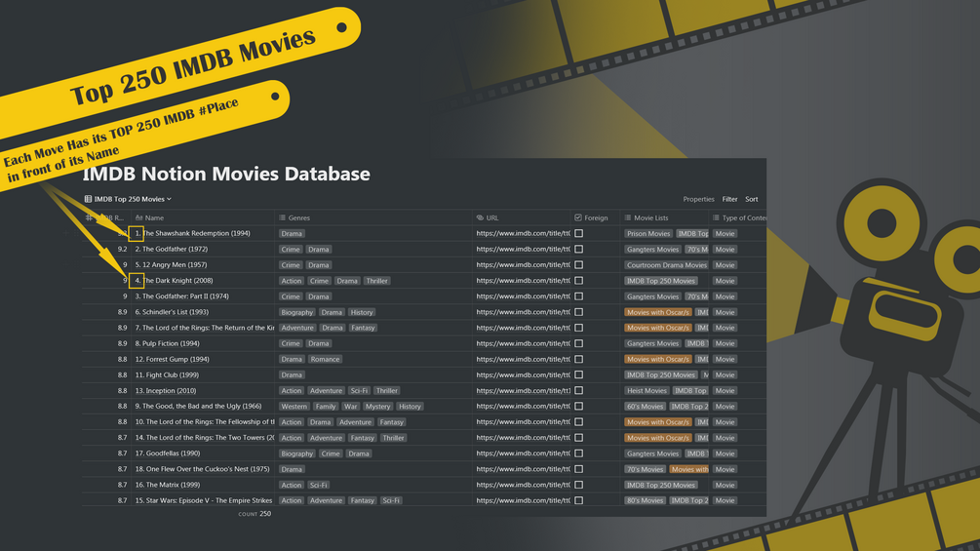980x551 pixels.
Task: Click the Filter button
Action: (x=729, y=199)
